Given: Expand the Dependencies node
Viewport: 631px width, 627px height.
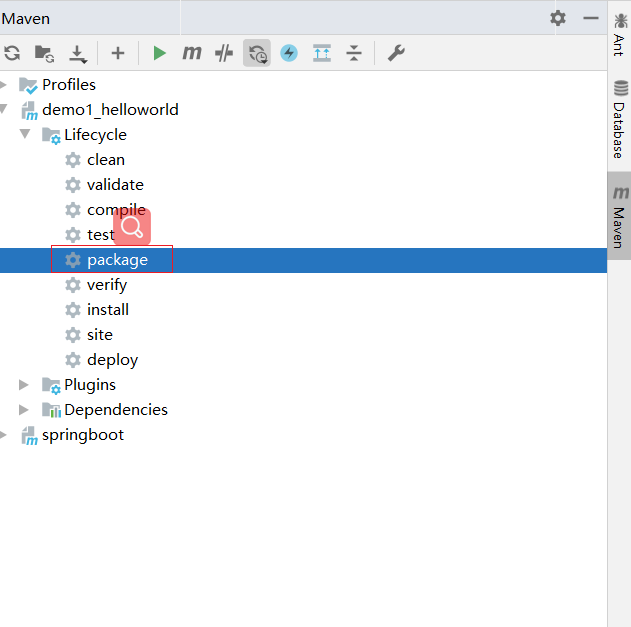Looking at the screenshot, I should click(x=25, y=409).
